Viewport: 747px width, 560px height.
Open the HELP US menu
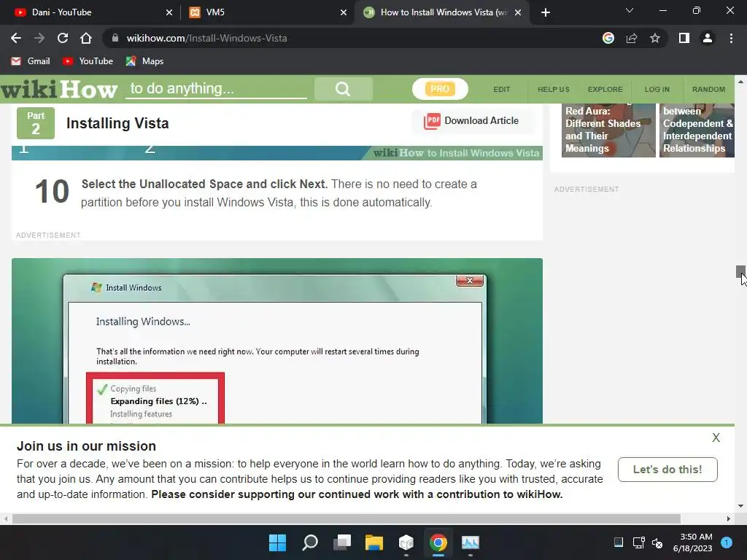(x=554, y=89)
